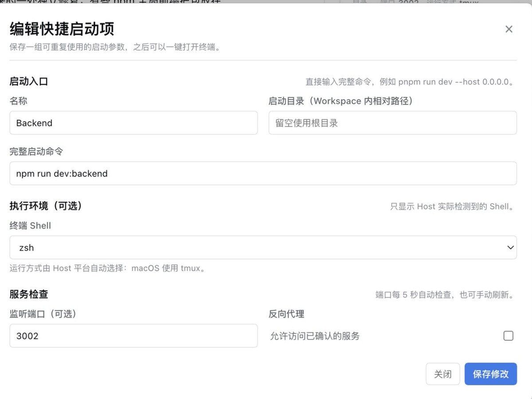The height and width of the screenshot is (399, 532).
Task: Click the 监听端口（可选） label
Action: 43,314
